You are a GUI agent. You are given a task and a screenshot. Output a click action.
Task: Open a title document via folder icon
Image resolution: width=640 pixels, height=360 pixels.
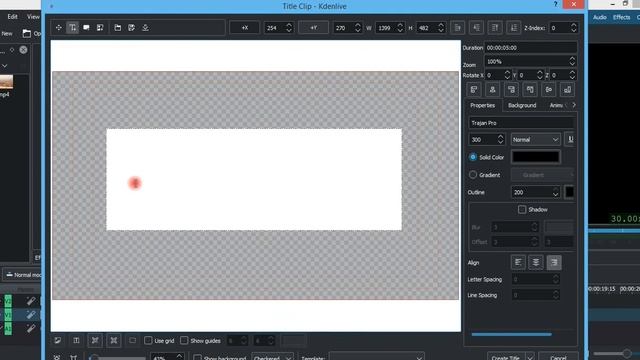pos(118,28)
